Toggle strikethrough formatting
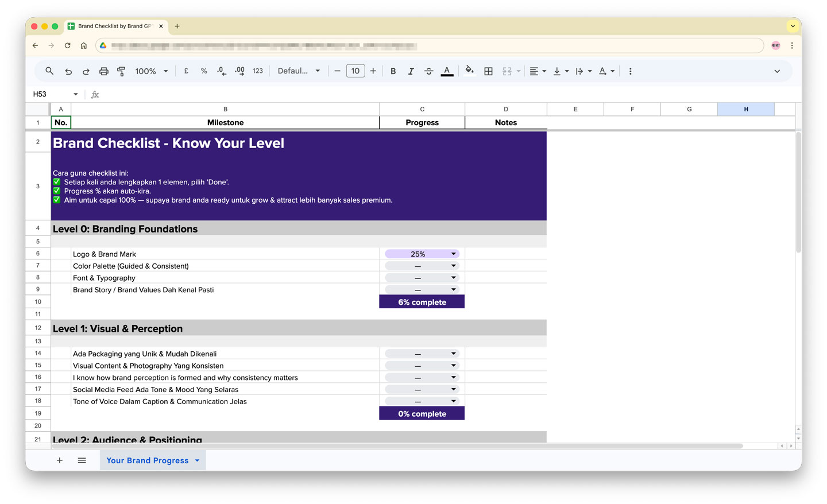 [429, 71]
